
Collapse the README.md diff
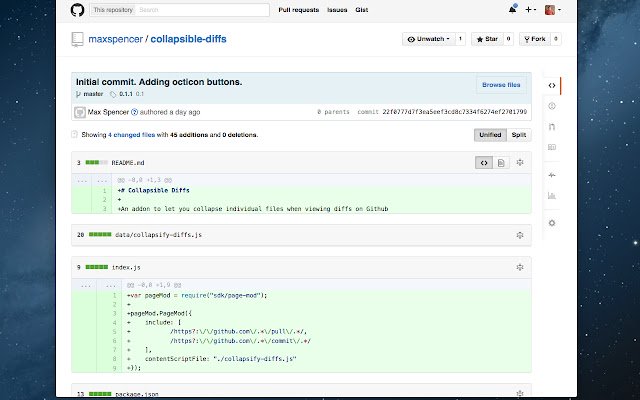click(x=520, y=162)
